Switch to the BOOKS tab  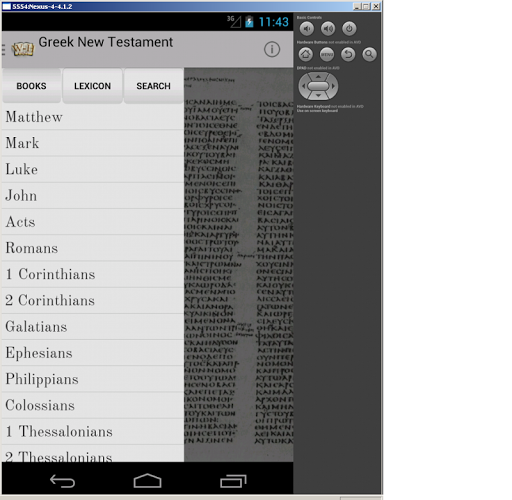coord(32,86)
